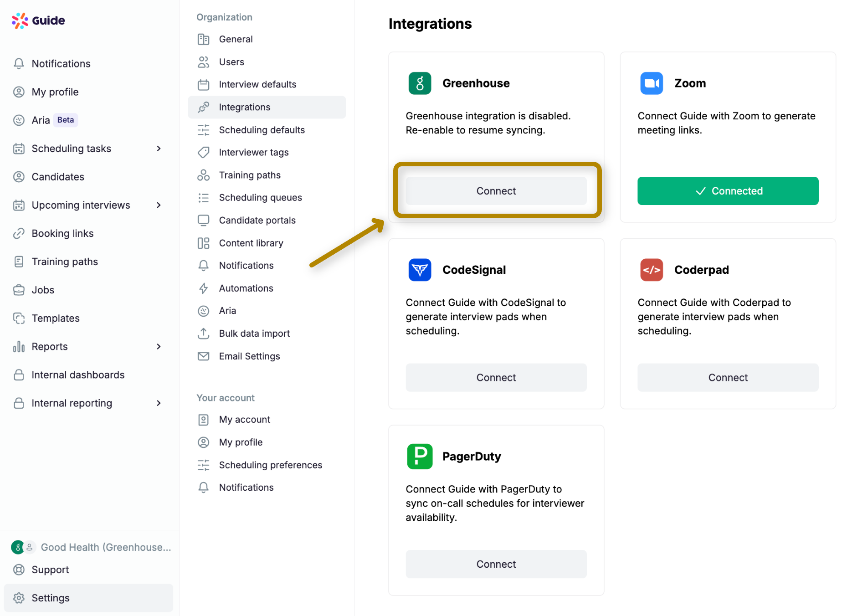Expand the Upcoming interviews chevron
The height and width of the screenshot is (616, 847).
tap(159, 205)
